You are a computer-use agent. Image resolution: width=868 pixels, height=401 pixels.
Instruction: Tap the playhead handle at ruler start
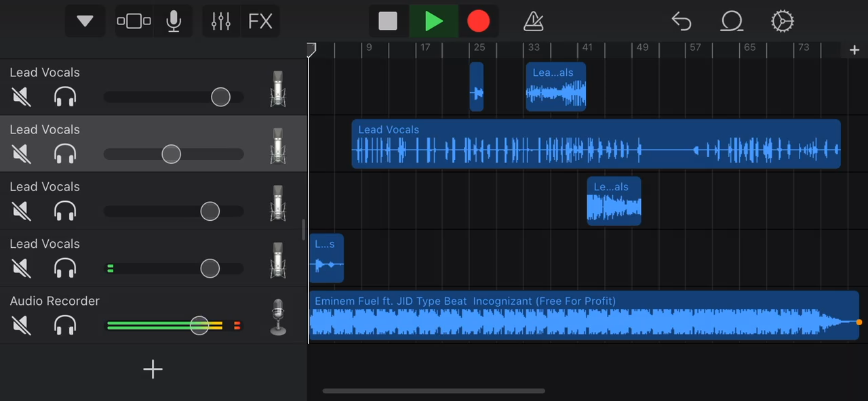pos(311,49)
